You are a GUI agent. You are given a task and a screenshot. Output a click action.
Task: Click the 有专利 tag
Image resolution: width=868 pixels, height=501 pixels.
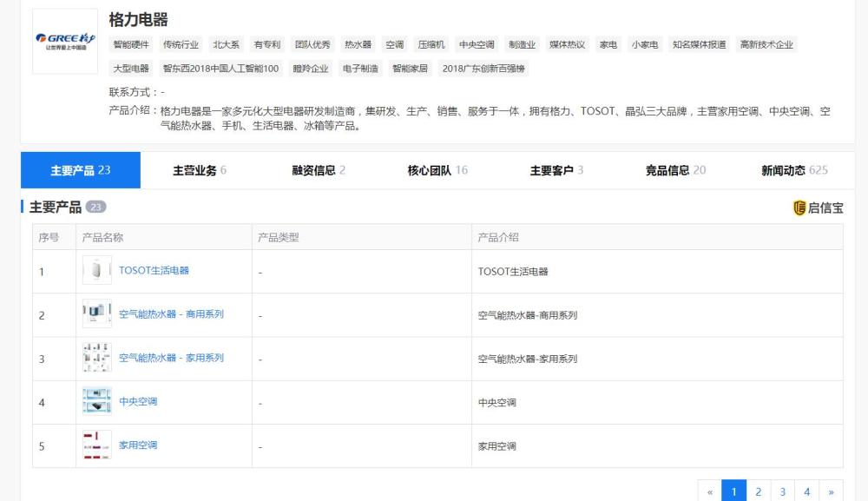click(267, 45)
